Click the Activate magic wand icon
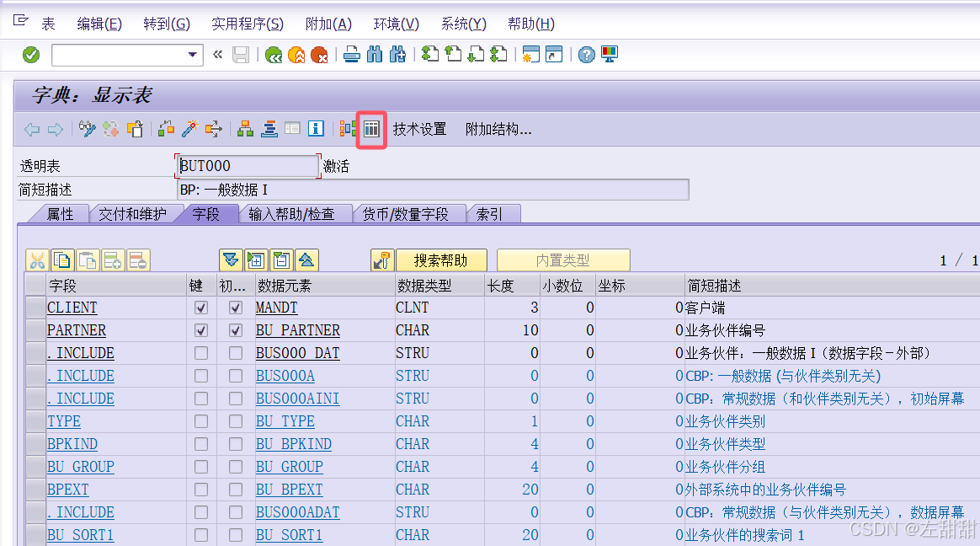Image resolution: width=980 pixels, height=546 pixels. [190, 129]
